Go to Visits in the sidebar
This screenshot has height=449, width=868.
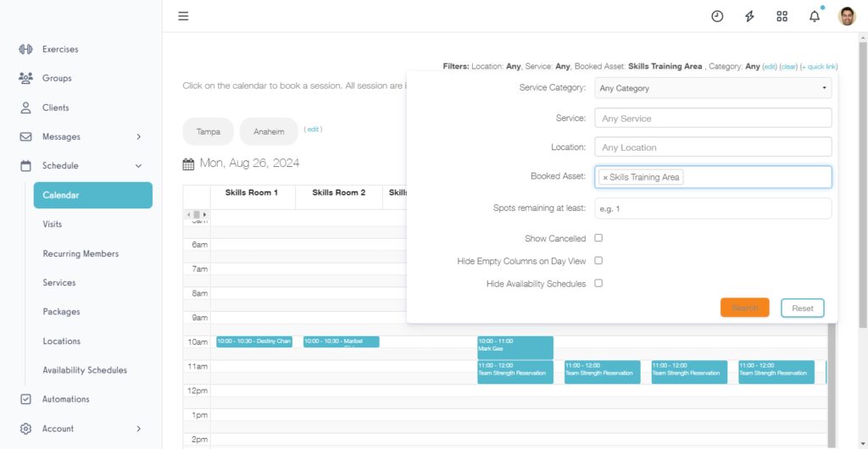53,224
